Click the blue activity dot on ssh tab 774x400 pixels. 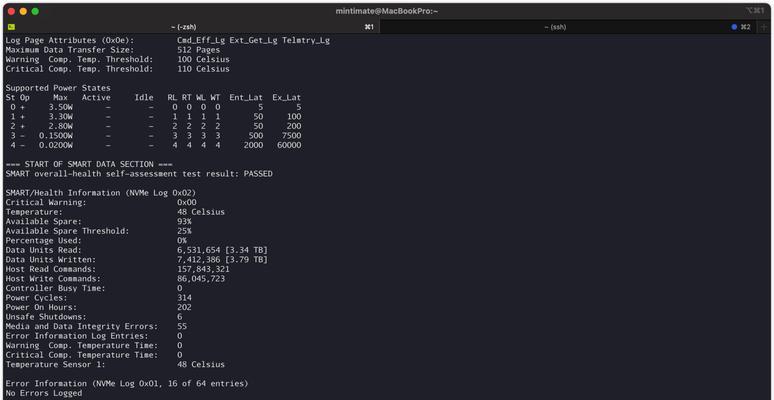[734, 27]
